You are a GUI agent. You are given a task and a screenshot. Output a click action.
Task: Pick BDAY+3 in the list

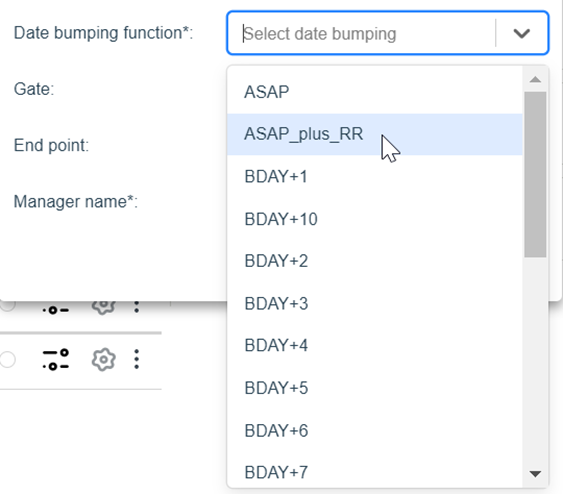(x=375, y=304)
